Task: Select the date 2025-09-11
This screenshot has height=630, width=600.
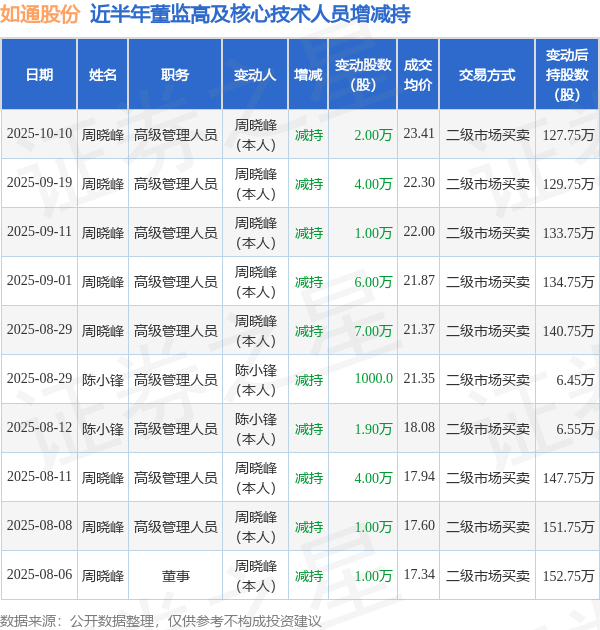Action: (39, 231)
